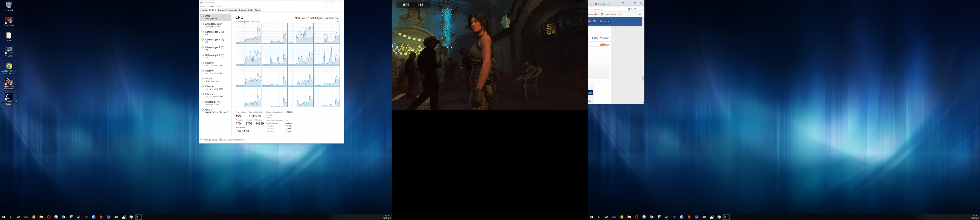Click Zitat link in forum post

click(x=595, y=38)
